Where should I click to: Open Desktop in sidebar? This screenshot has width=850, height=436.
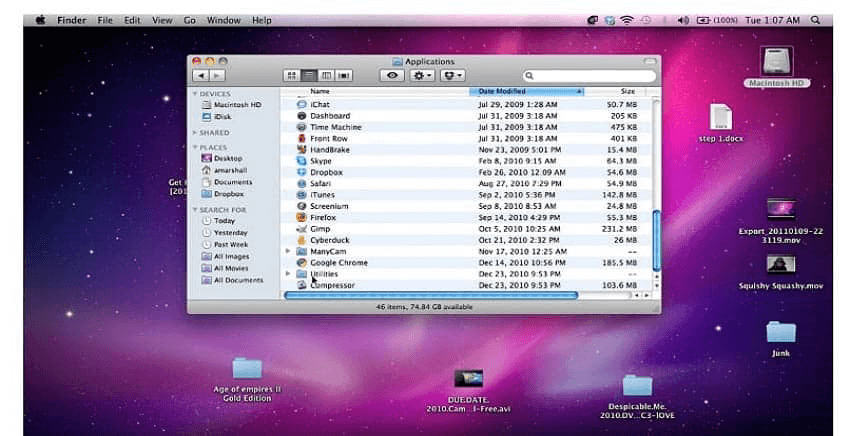[x=222, y=158]
